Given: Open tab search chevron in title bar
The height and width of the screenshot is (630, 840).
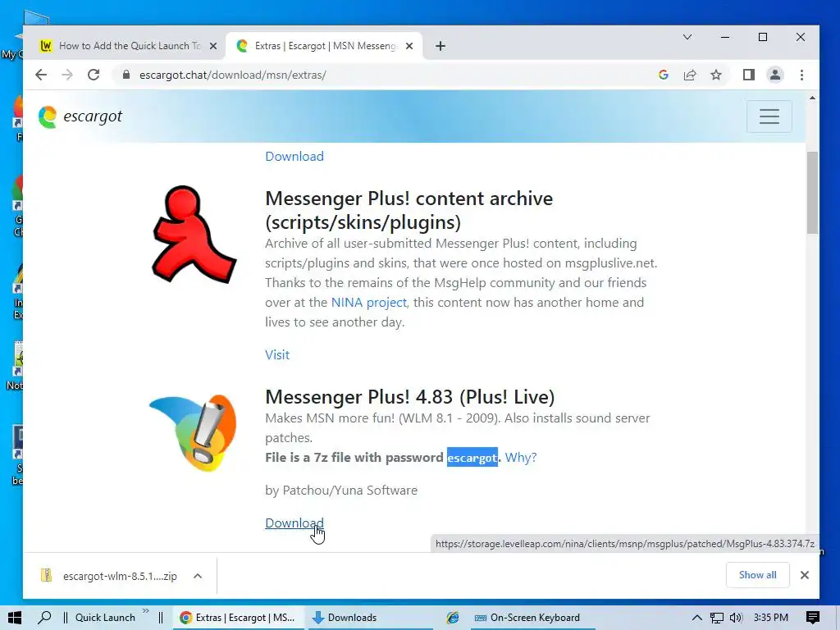Looking at the screenshot, I should pyautogui.click(x=687, y=37).
